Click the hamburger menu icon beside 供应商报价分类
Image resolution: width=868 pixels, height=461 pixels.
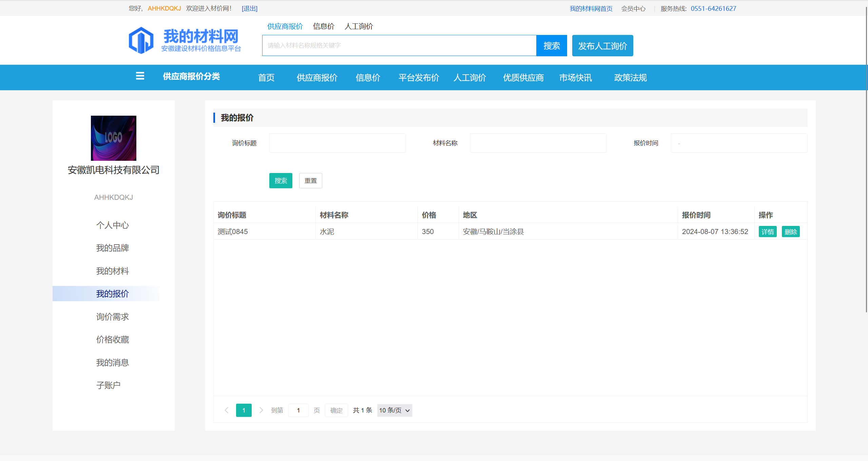tap(140, 76)
